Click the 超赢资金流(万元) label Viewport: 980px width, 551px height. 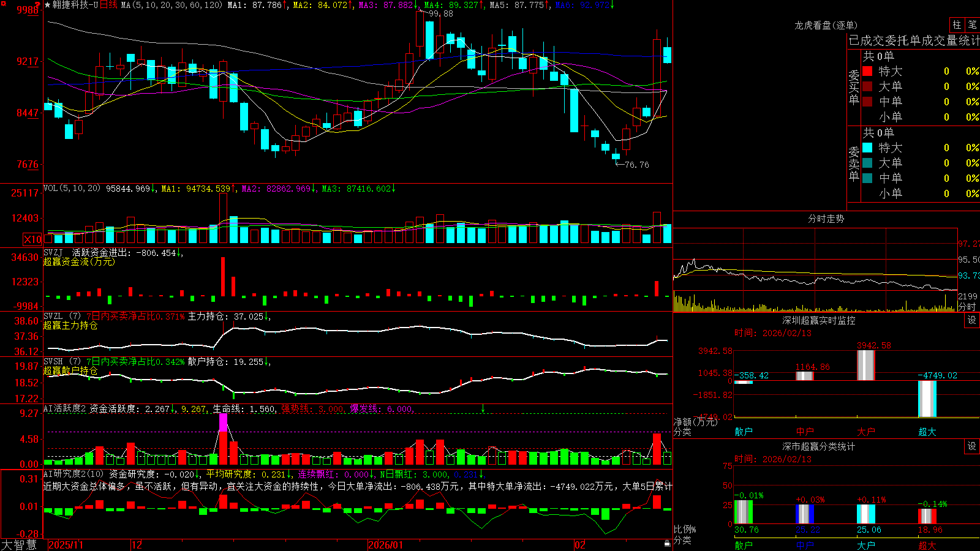tap(79, 261)
